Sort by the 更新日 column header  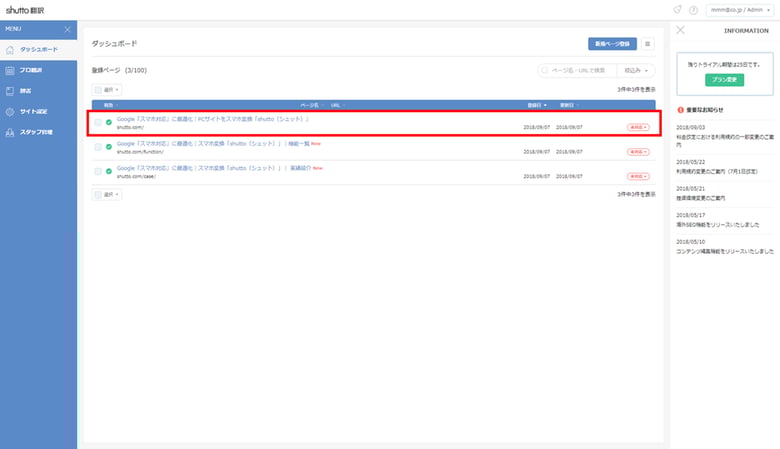[569, 105]
